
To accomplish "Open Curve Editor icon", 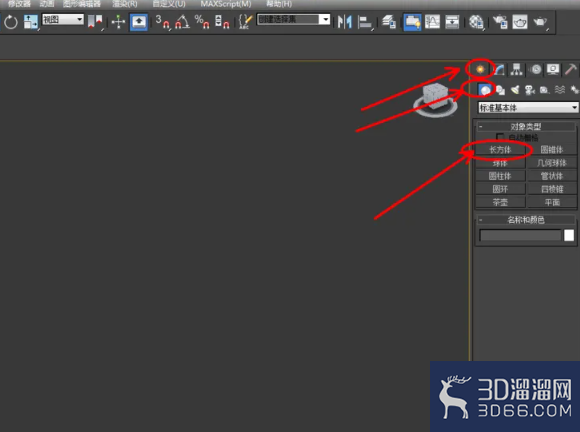I will 432,22.
